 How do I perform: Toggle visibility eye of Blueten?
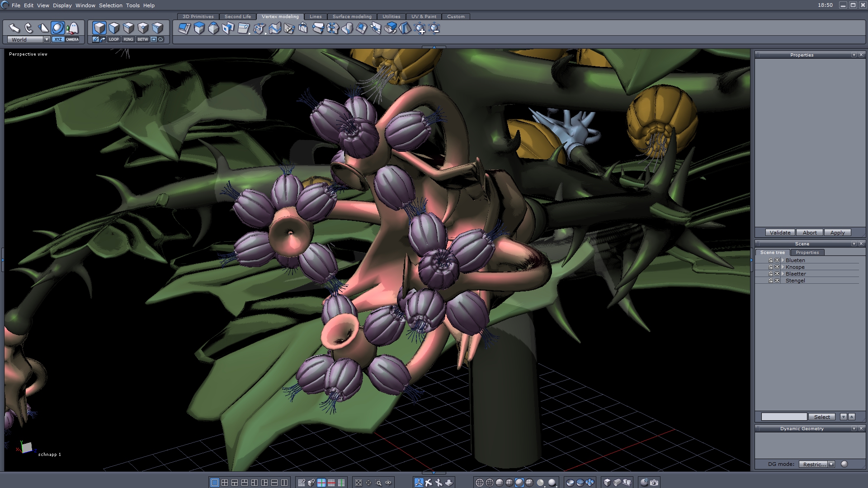point(777,260)
